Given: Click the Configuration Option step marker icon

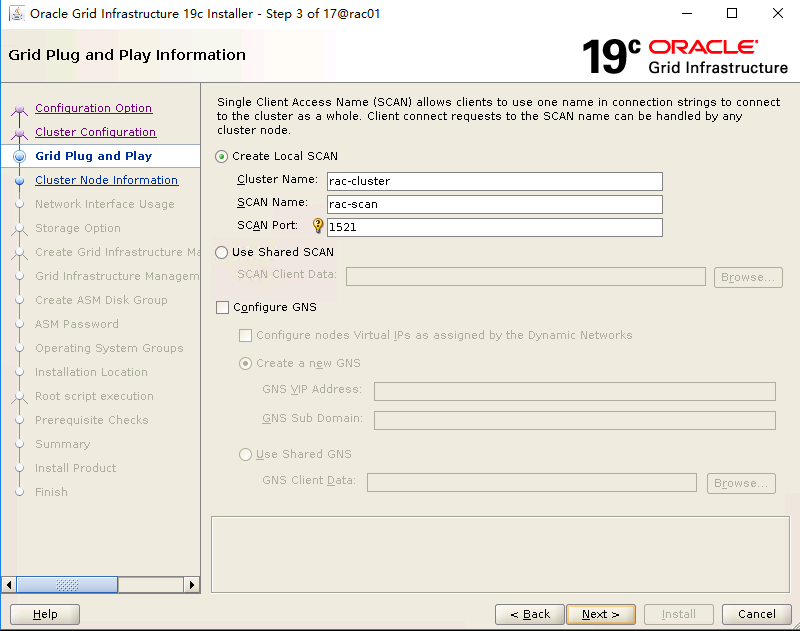Looking at the screenshot, I should click(x=19, y=109).
